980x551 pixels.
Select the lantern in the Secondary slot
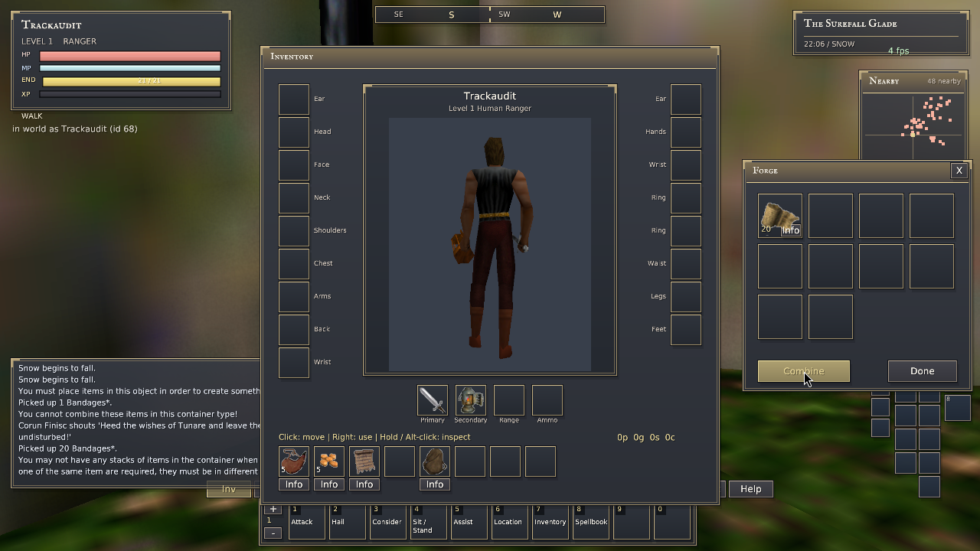(x=471, y=400)
